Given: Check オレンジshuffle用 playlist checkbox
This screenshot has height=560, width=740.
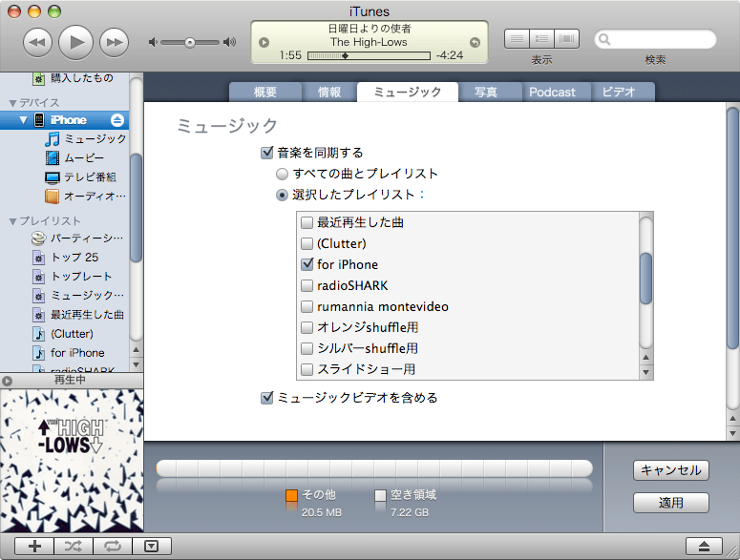Looking at the screenshot, I should point(307,327).
